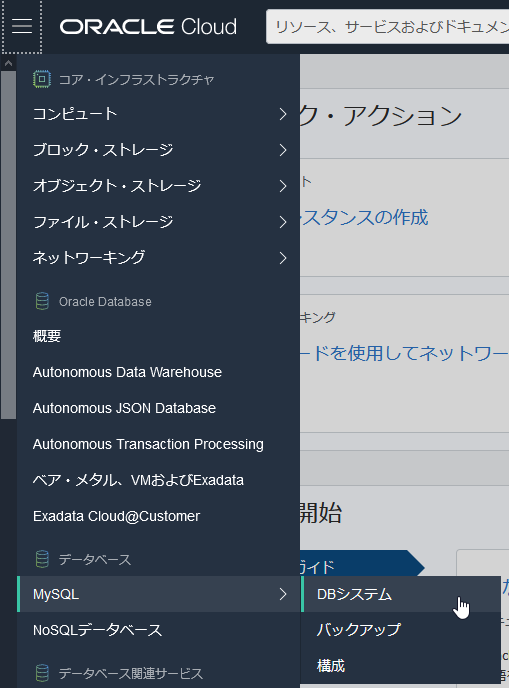Open the ネットワーキング menu item

tap(158, 258)
